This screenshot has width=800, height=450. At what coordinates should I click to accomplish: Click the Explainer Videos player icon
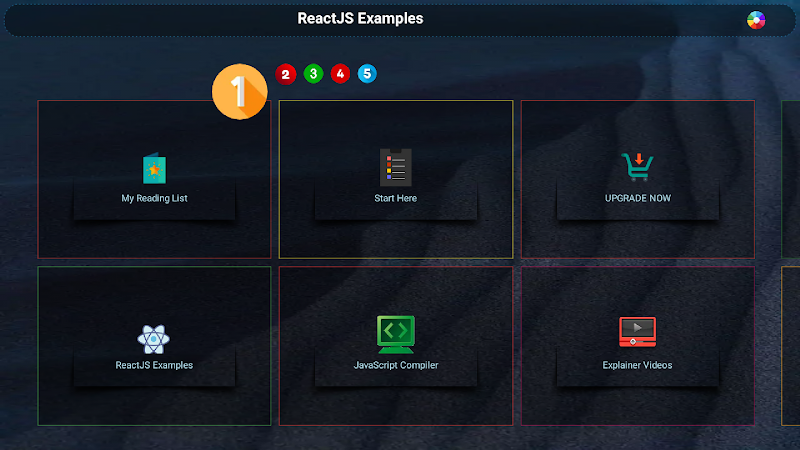(x=637, y=332)
